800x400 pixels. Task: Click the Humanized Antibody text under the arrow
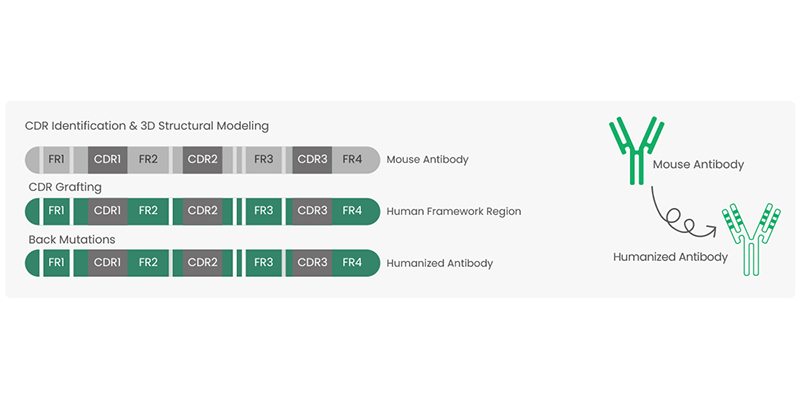click(x=670, y=257)
